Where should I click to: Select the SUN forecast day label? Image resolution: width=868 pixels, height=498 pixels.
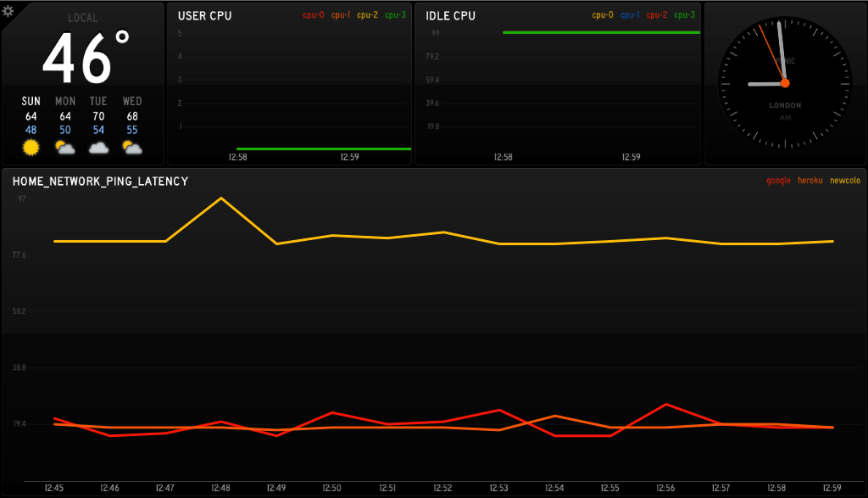pyautogui.click(x=31, y=101)
